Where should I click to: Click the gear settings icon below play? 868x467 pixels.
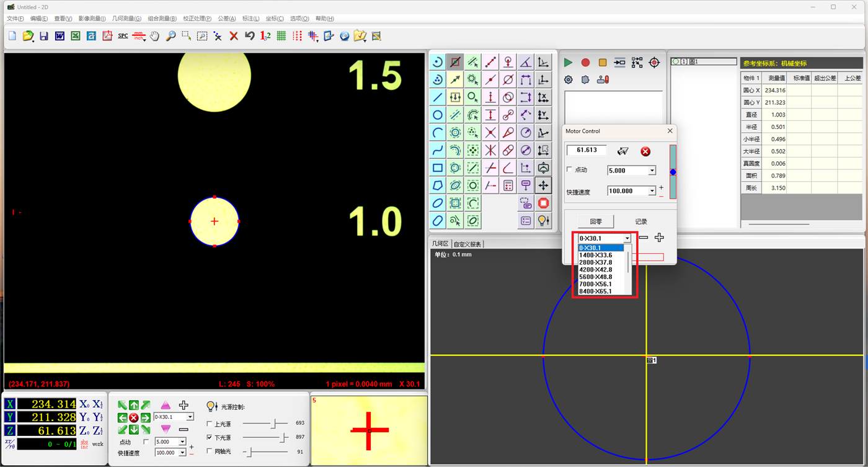point(568,80)
